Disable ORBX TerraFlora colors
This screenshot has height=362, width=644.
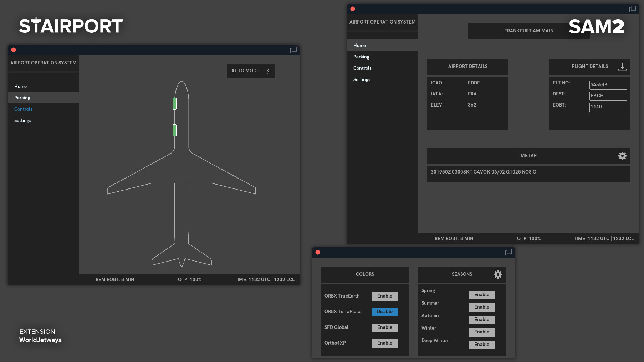pyautogui.click(x=384, y=312)
